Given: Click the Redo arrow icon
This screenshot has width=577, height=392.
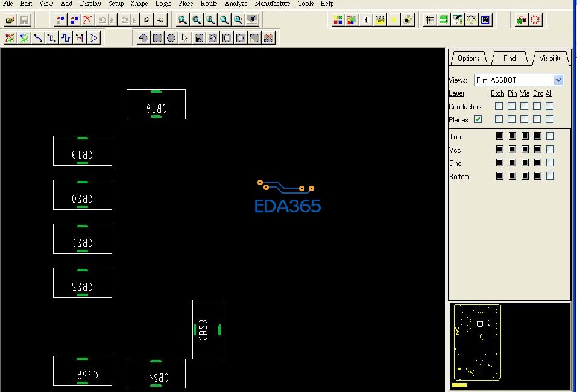Looking at the screenshot, I should pyautogui.click(x=125, y=20).
